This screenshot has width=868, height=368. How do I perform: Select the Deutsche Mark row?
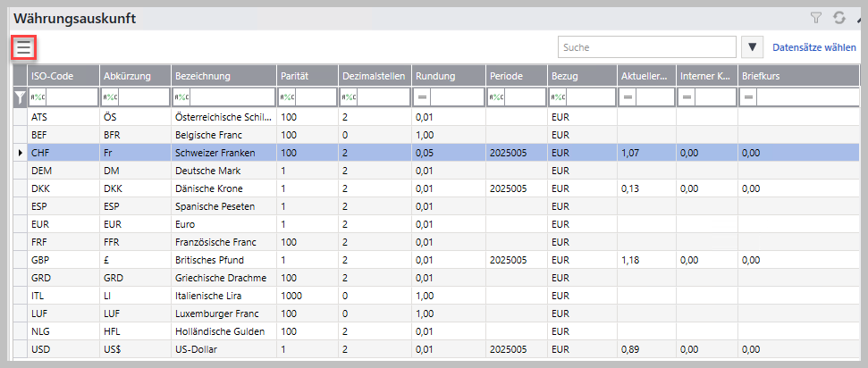click(x=437, y=171)
